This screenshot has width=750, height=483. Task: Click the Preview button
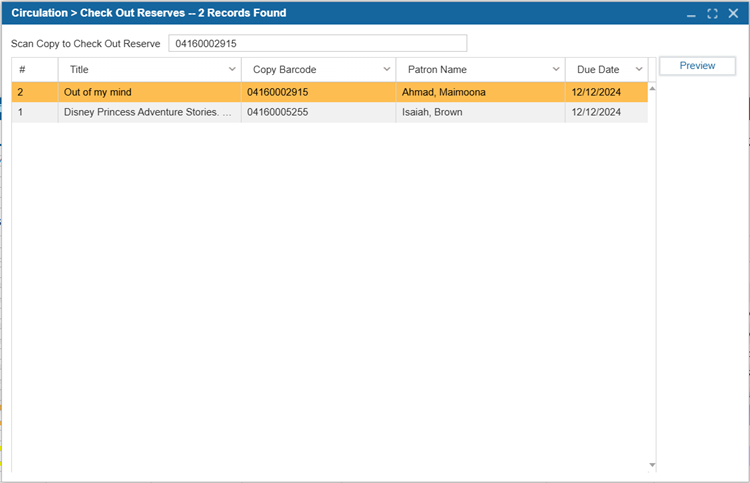(x=697, y=66)
